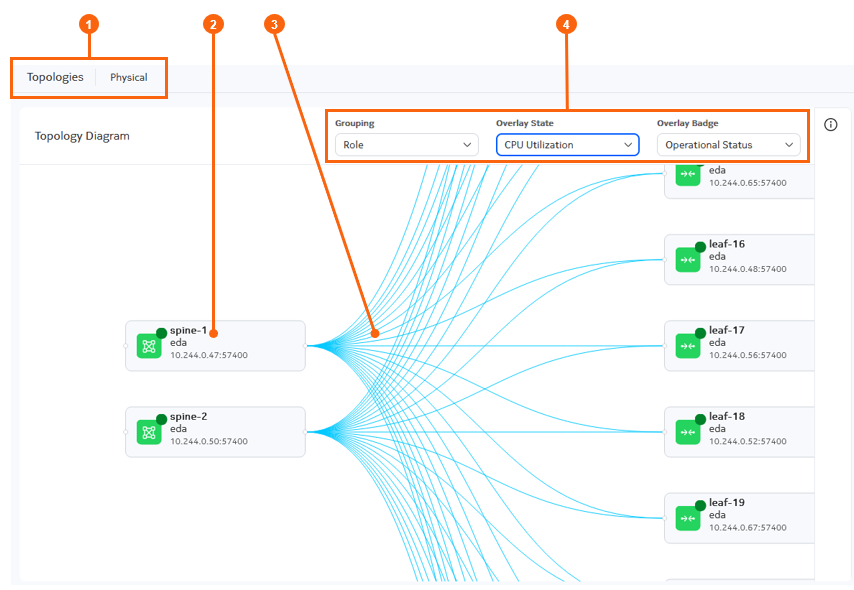
Task: Click the leaf-17 node icon
Action: (x=688, y=346)
